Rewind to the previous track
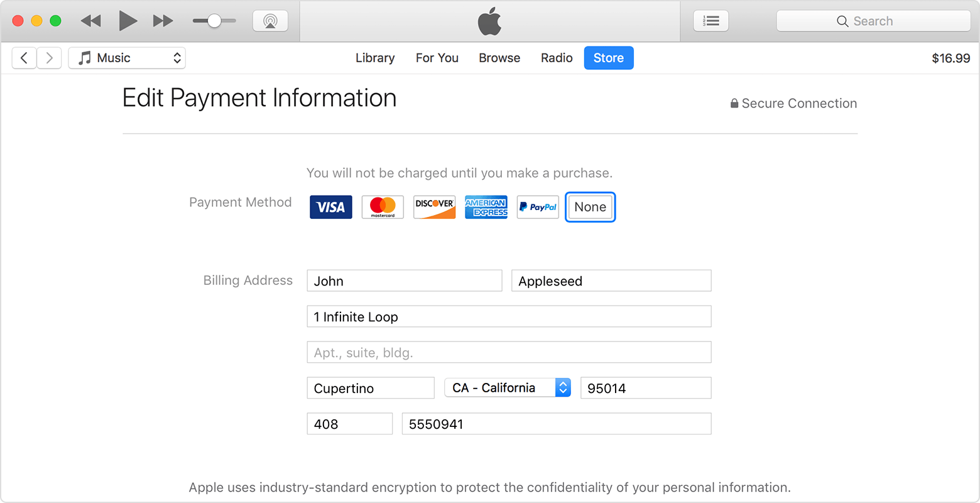This screenshot has width=980, height=503. click(x=91, y=21)
